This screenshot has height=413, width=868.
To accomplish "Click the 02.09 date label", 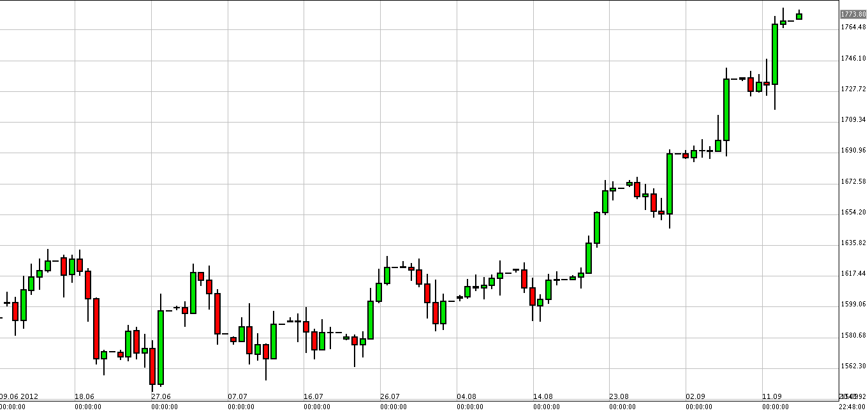I will [696, 396].
